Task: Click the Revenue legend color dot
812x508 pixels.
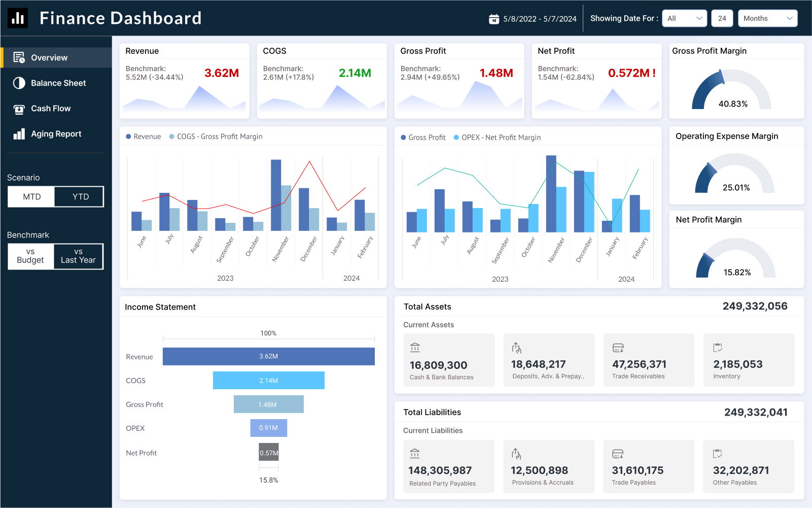Action: coord(128,137)
